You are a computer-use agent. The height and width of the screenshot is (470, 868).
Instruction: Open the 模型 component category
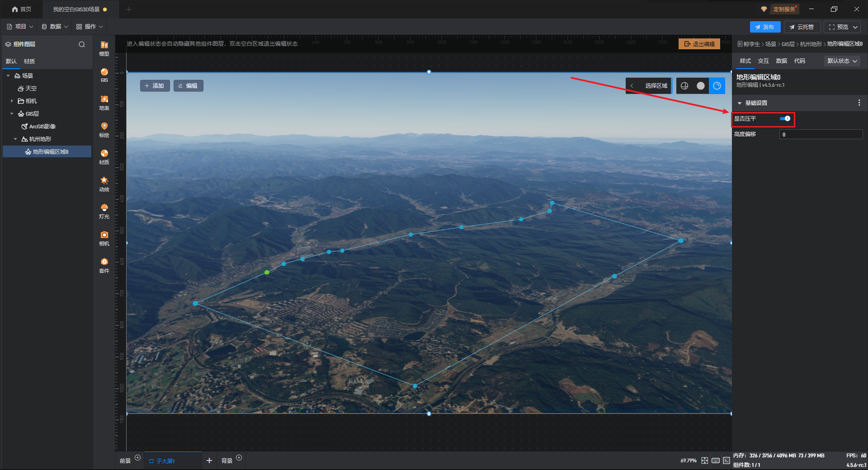tap(104, 48)
